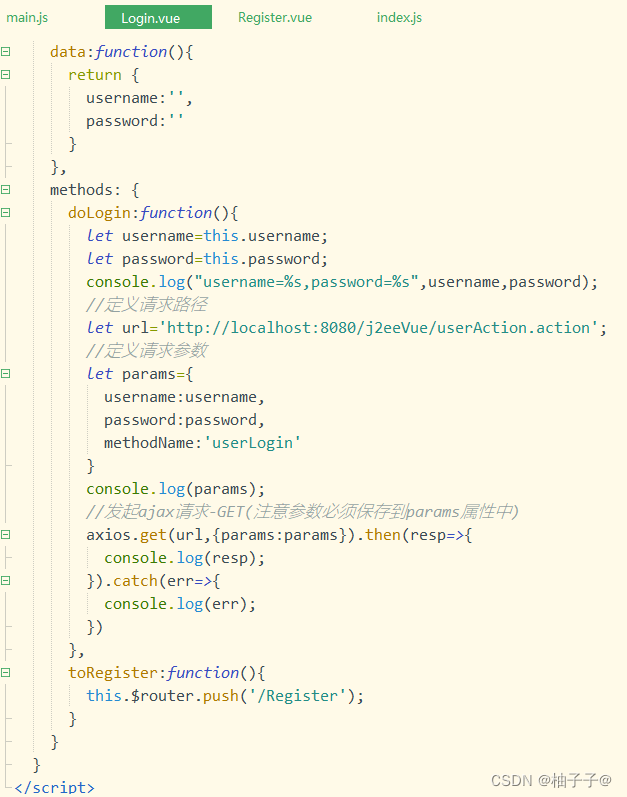The height and width of the screenshot is (797, 627).
Task: Click the //定义请求参数 comment
Action: (x=147, y=350)
